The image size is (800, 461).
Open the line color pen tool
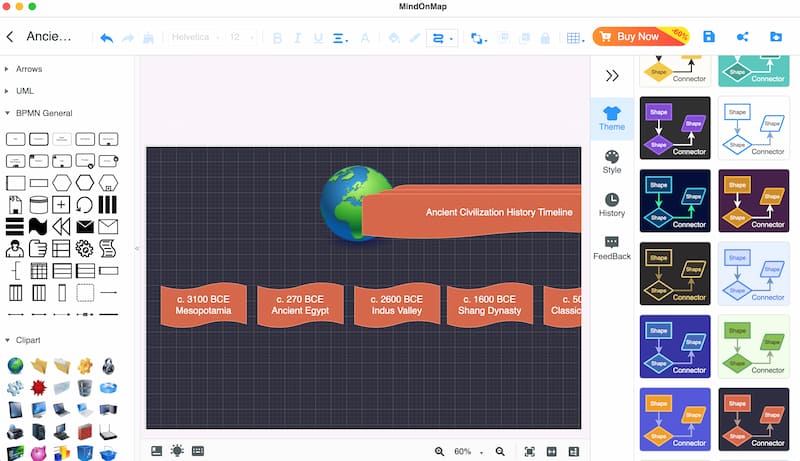tap(415, 38)
